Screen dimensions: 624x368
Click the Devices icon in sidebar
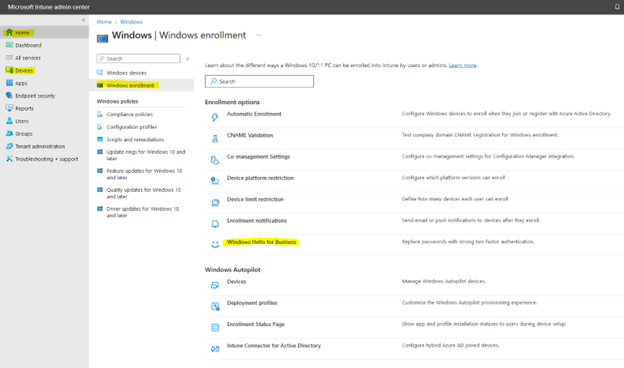(10, 70)
